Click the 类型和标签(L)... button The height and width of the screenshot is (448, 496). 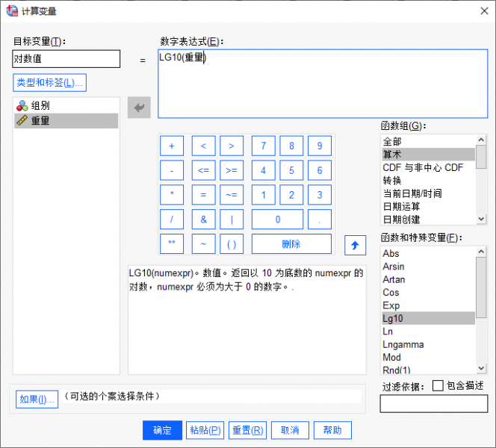tap(49, 83)
